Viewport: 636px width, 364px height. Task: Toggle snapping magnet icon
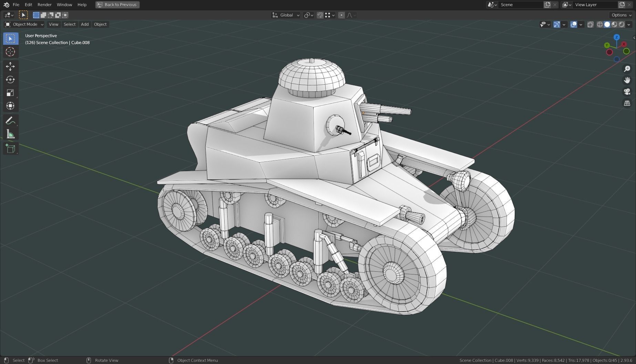tap(320, 15)
